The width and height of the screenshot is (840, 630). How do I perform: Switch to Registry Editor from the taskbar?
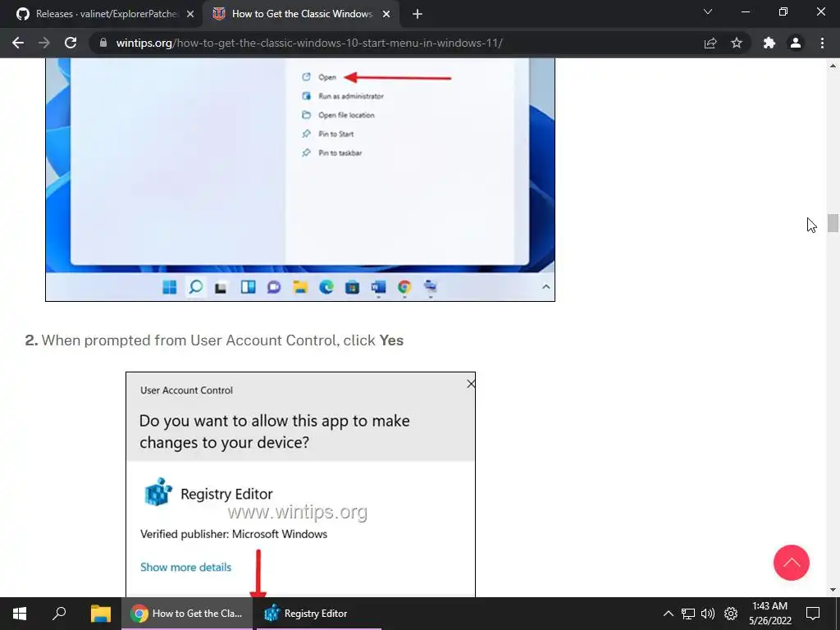pyautogui.click(x=319, y=614)
